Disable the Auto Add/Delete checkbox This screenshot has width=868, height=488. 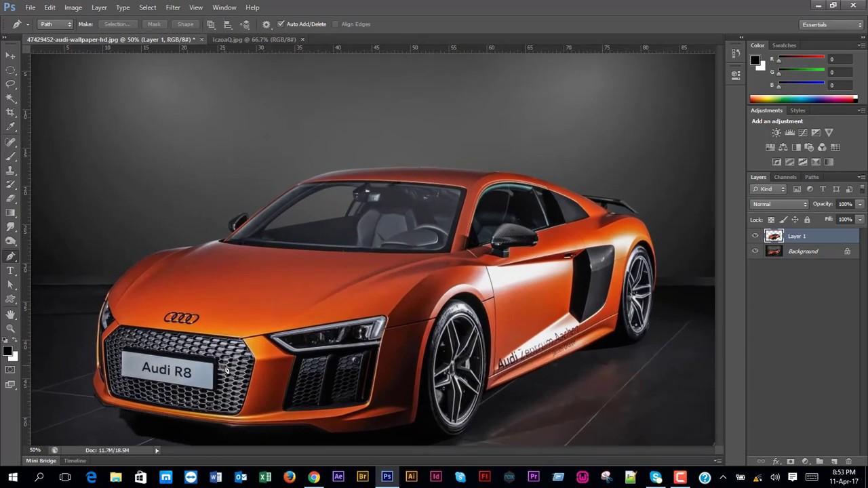[x=281, y=24]
